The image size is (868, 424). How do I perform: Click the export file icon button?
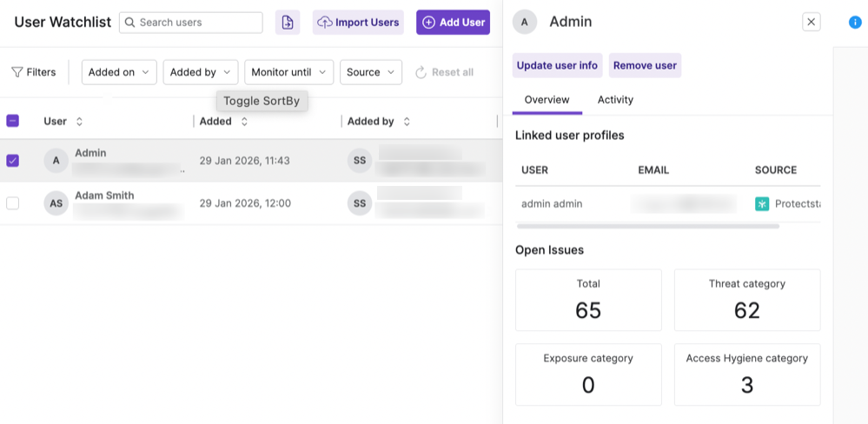tap(288, 23)
